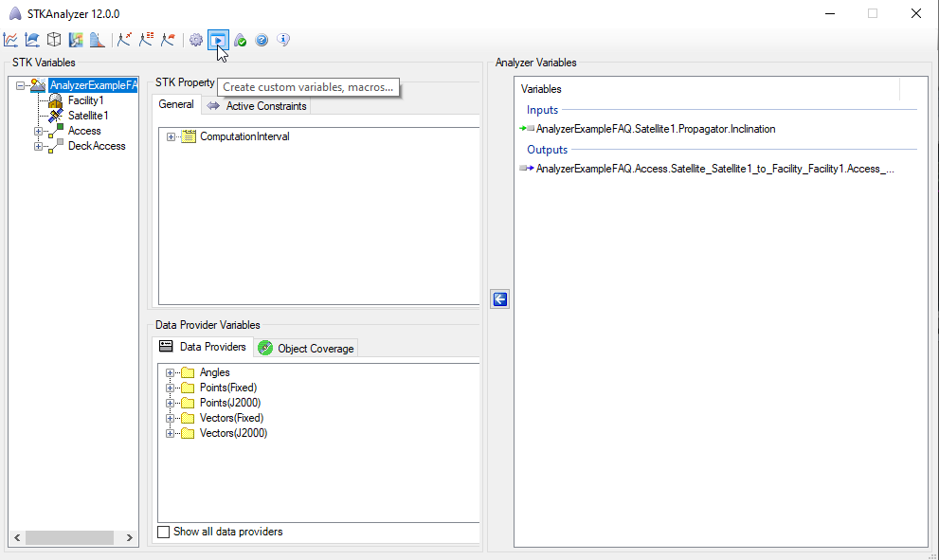The height and width of the screenshot is (560, 939).
Task: Click the STK Variables tree scrollbar thumb
Action: (69, 538)
